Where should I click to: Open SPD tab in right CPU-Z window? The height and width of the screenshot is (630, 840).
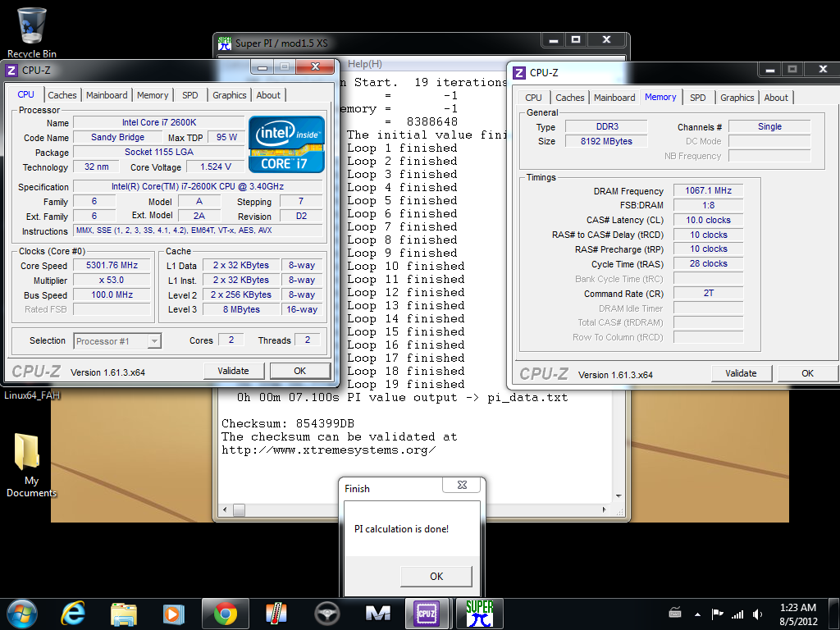click(x=698, y=98)
